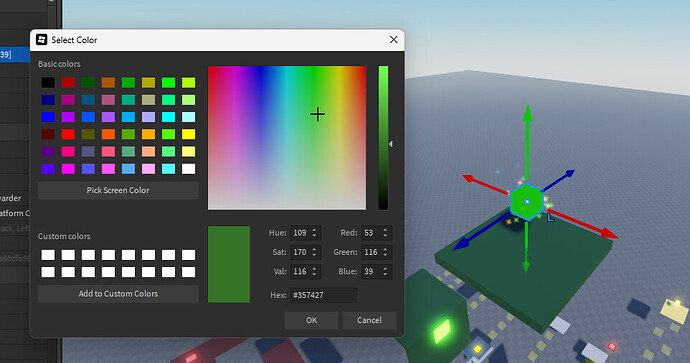This screenshot has width=690, height=363.
Task: Increase the Hue value with up arrow
Action: tap(314, 230)
